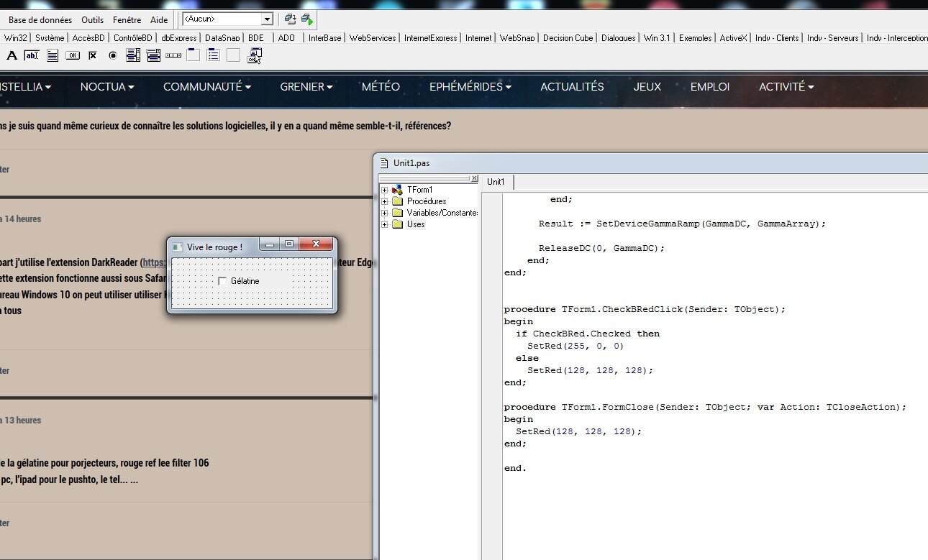Viewport: 928px width, 560px height.
Task: Click the Uses folder icon
Action: [397, 224]
